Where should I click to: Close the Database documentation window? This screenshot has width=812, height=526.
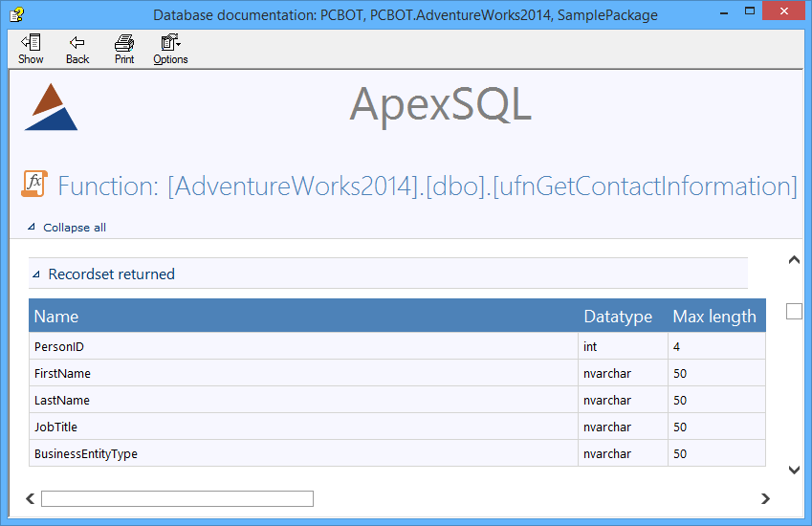[x=784, y=11]
